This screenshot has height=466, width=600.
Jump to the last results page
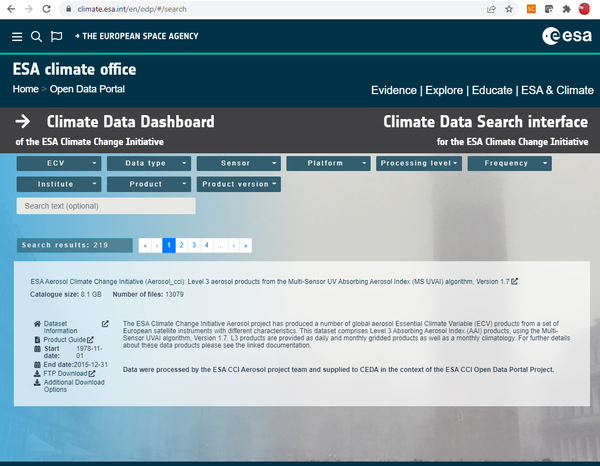click(246, 245)
